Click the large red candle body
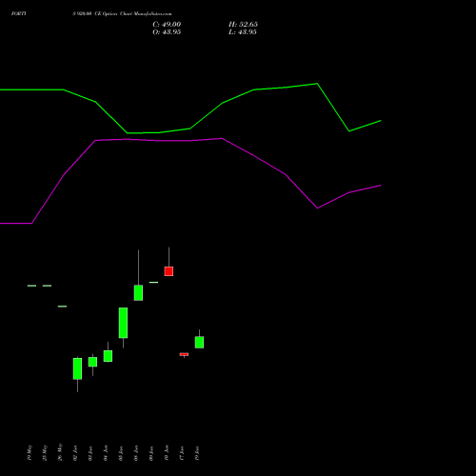Viewport: 476px width, 476px height. [169, 271]
